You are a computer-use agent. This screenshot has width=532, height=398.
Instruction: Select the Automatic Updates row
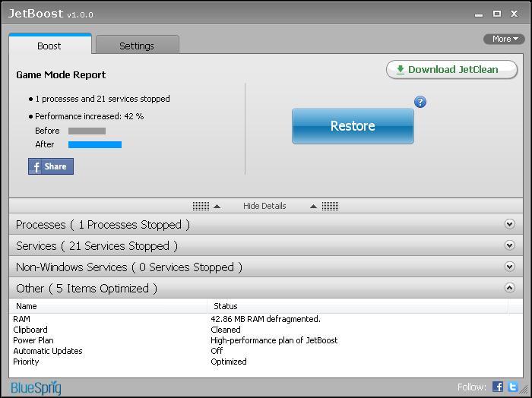pyautogui.click(x=266, y=351)
